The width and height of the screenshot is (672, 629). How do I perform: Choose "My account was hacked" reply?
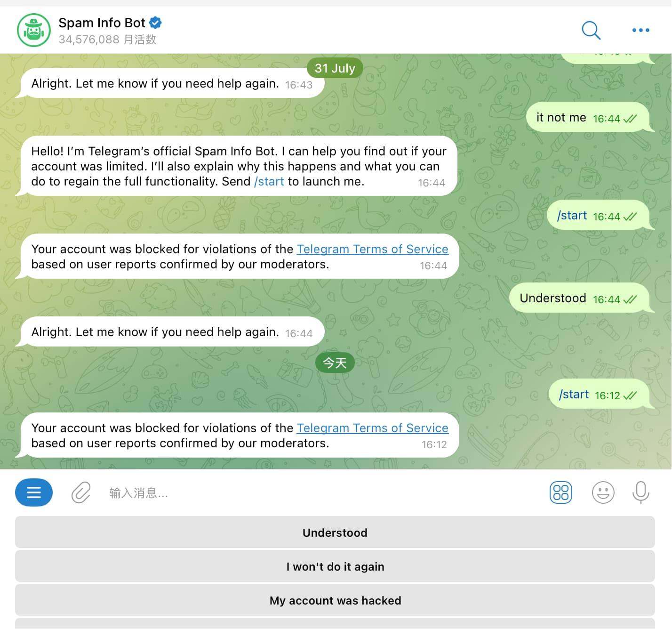tap(335, 600)
